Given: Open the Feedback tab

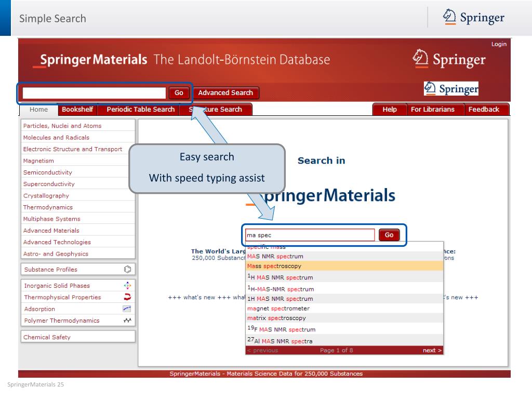Looking at the screenshot, I should coord(484,110).
